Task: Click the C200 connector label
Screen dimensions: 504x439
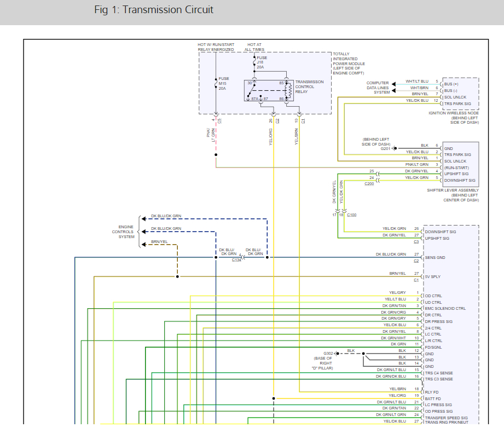Action: (x=369, y=183)
